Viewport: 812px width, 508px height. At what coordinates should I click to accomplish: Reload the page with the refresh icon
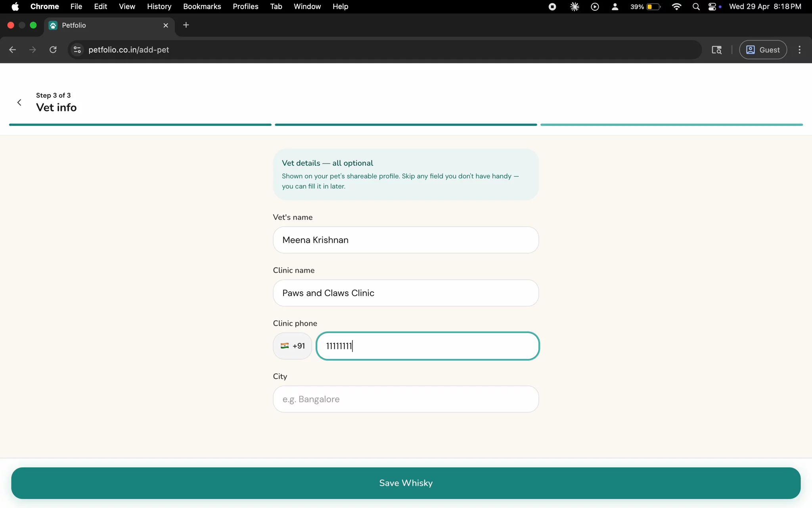pos(53,50)
